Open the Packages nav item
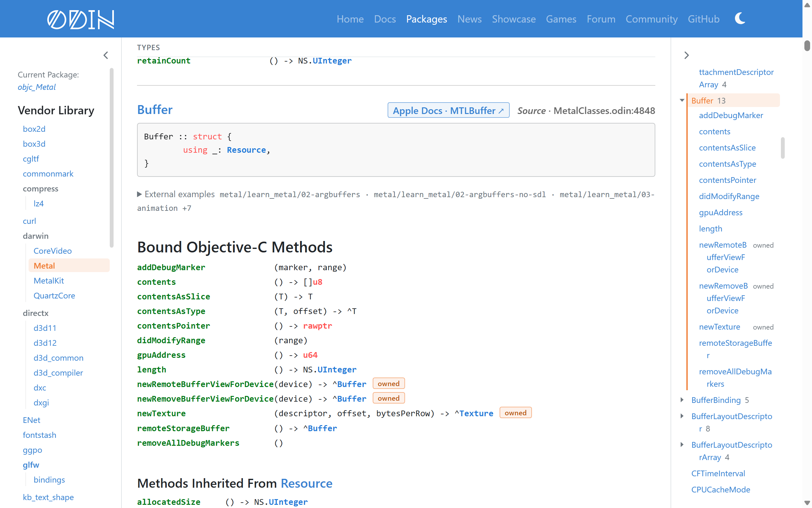Screen dimensions: 812x508 (x=427, y=19)
